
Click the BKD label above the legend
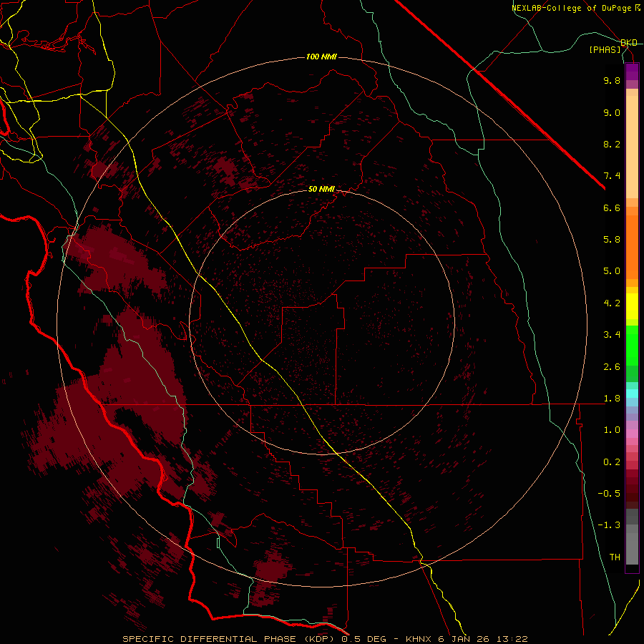[629, 43]
